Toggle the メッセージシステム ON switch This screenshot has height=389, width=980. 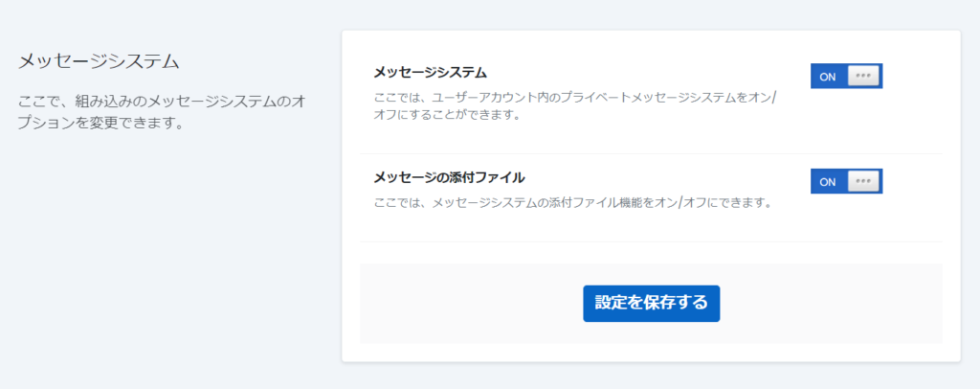[846, 77]
